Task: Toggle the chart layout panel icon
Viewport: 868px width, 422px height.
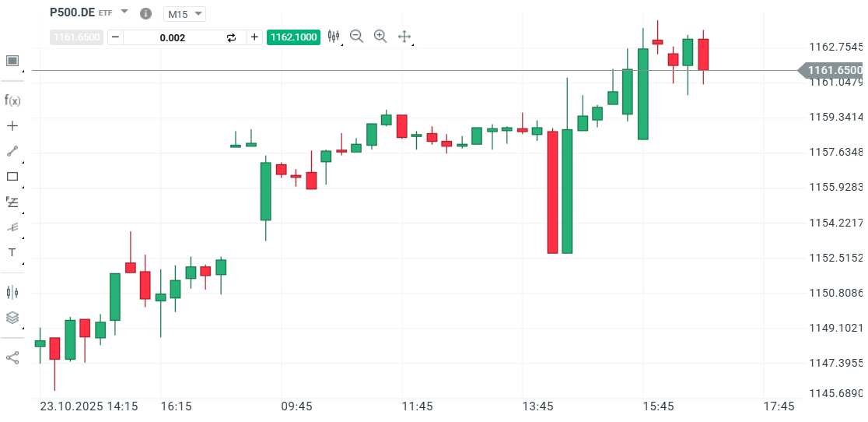Action: tap(12, 61)
